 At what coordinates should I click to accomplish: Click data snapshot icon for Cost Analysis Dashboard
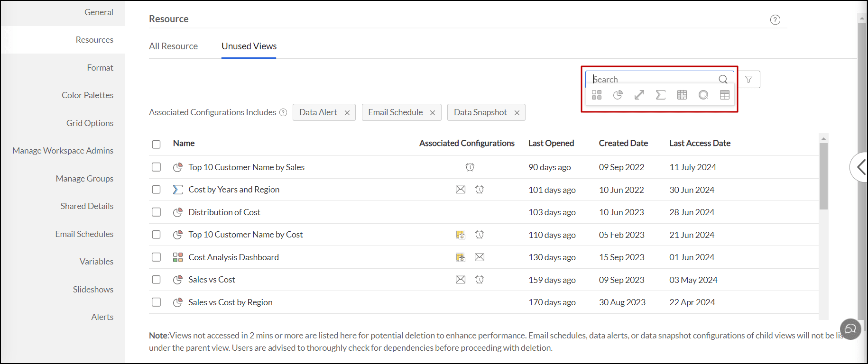pos(460,257)
